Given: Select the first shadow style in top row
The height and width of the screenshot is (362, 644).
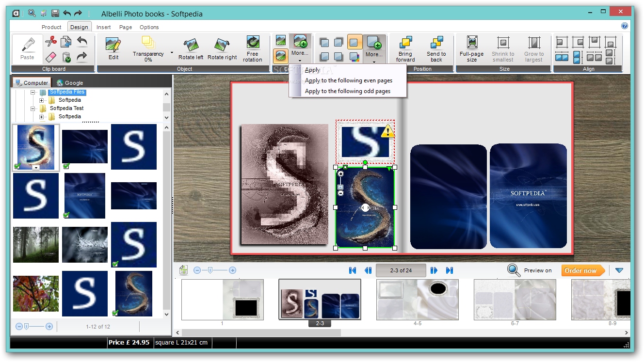Looking at the screenshot, I should (325, 43).
